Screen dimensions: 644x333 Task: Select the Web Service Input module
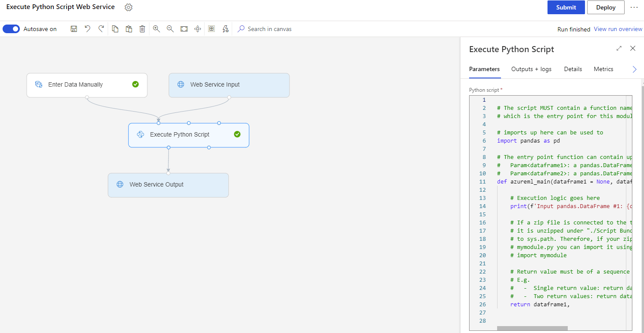pos(229,85)
